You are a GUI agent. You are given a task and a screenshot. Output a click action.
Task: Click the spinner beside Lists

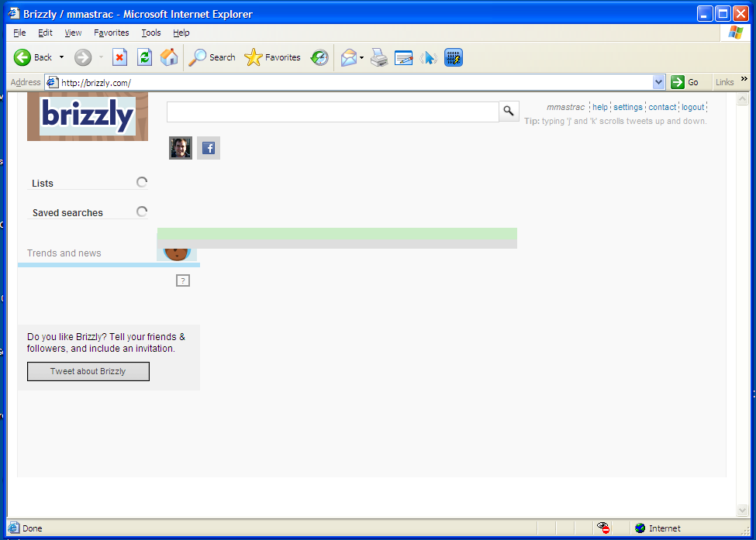142,182
